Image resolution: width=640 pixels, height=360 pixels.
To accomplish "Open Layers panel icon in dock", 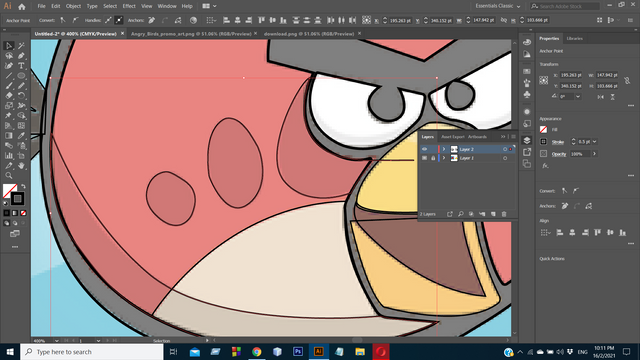I will click(x=527, y=140).
